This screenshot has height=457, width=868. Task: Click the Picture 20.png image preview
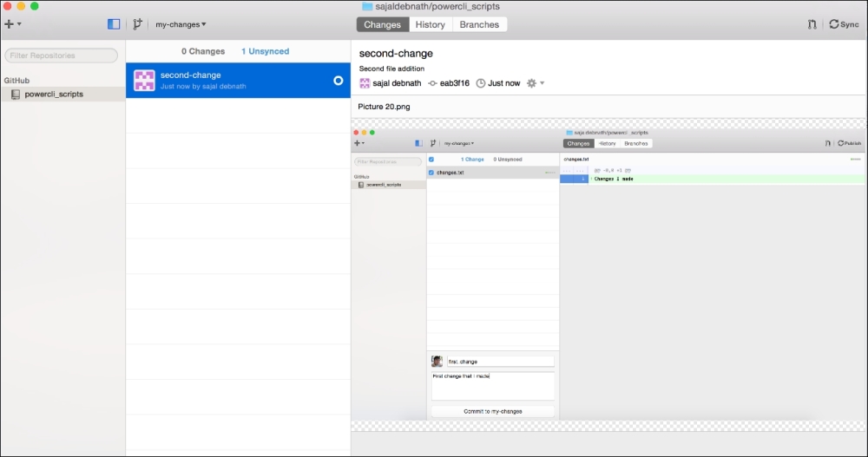609,274
